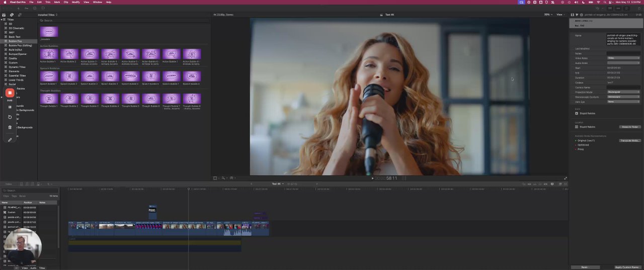
Task: Open the Bumper/Opener category
Action: tap(18, 54)
